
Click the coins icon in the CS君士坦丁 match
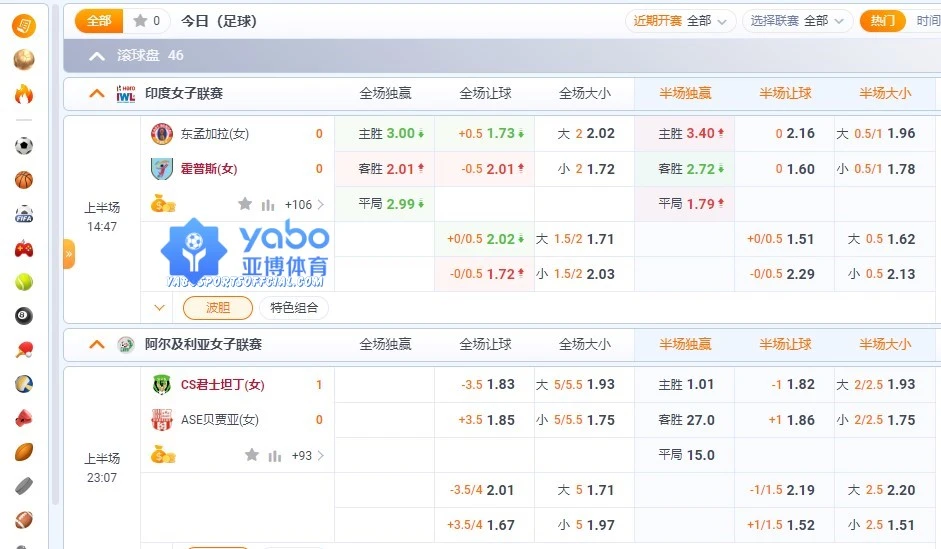(163, 455)
